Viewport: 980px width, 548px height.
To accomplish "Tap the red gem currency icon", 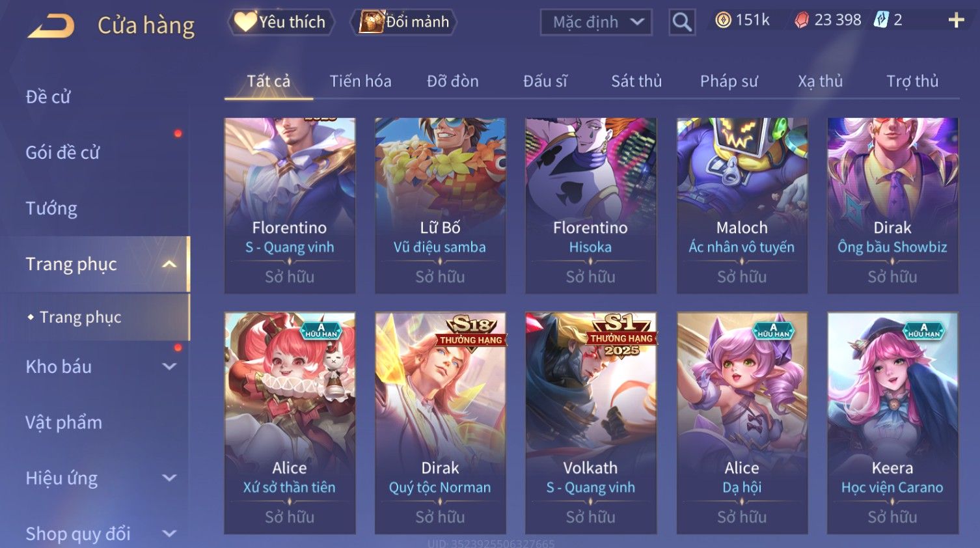I will click(x=802, y=20).
